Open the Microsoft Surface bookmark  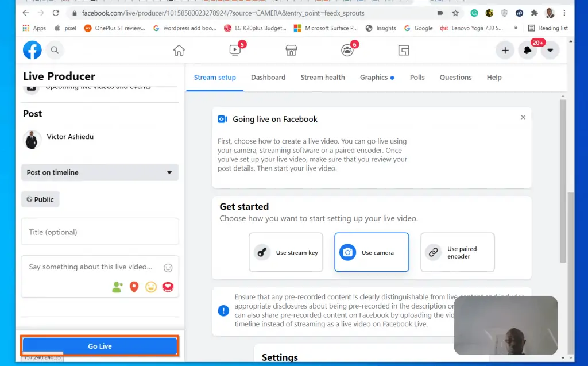(326, 28)
